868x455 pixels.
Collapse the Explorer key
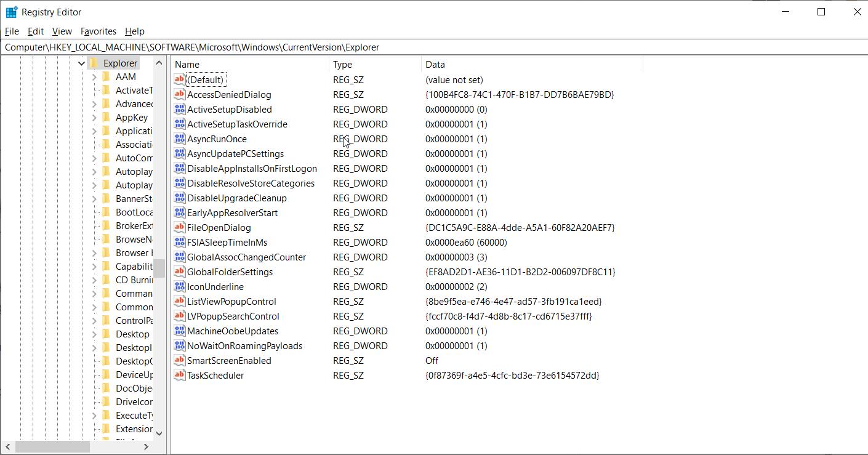[x=81, y=63]
